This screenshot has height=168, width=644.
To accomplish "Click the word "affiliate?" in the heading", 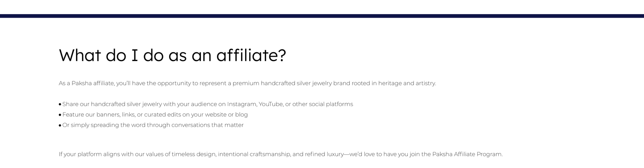I will click(x=251, y=55).
